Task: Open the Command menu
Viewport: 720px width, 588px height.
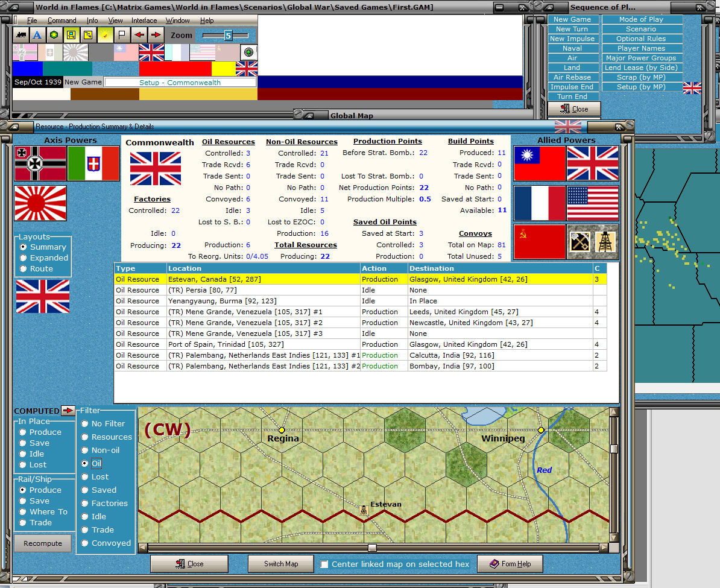Action: [x=62, y=20]
